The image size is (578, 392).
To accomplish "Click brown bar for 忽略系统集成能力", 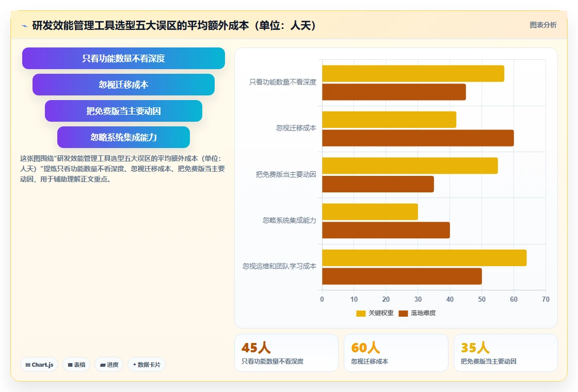I will (x=386, y=230).
